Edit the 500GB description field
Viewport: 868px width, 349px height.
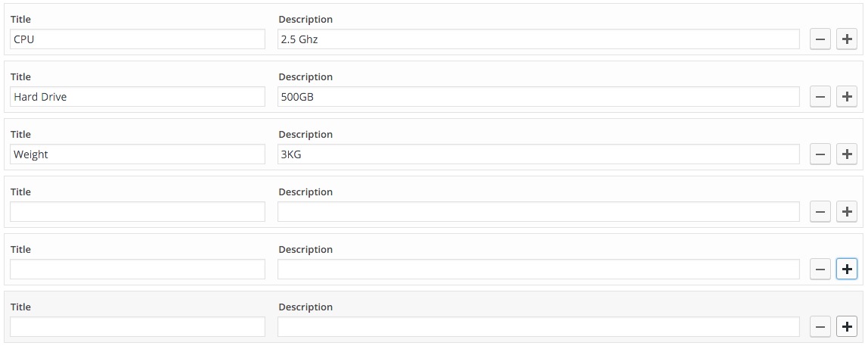538,97
